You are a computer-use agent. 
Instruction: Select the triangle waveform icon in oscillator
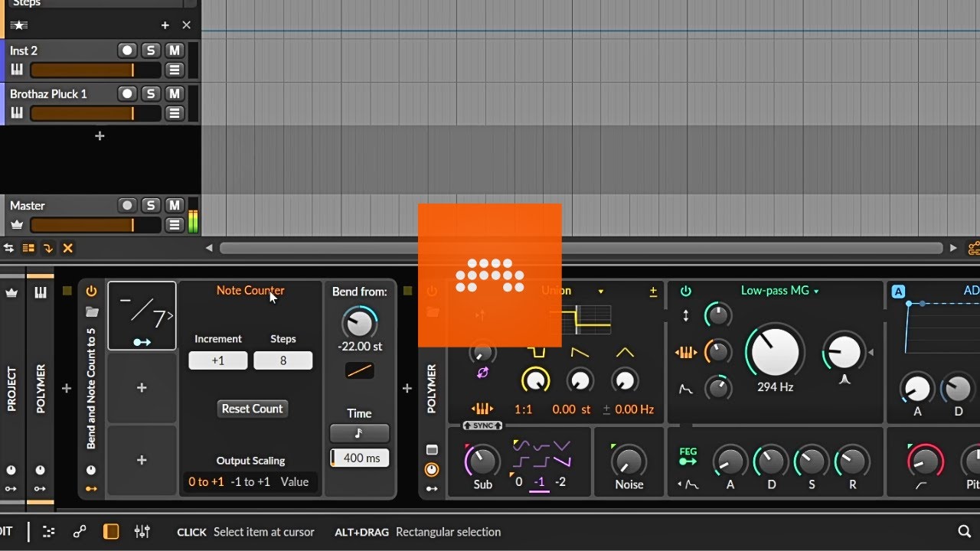(625, 353)
